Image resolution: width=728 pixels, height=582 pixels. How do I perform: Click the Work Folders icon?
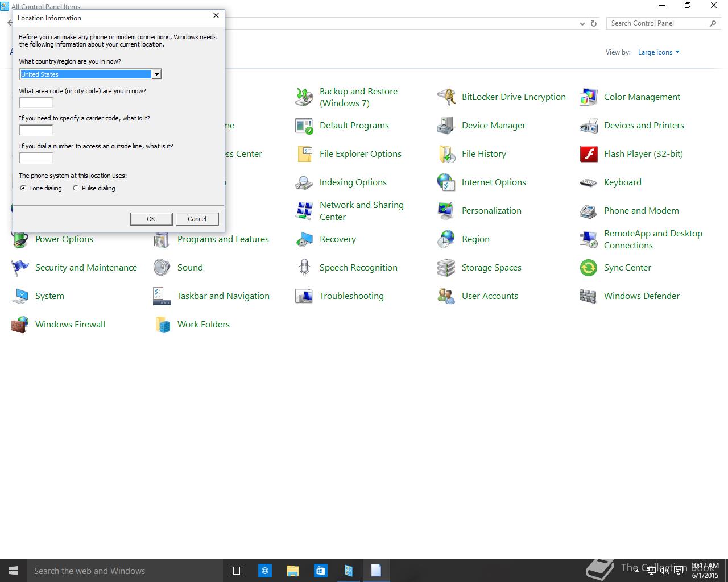[x=162, y=325]
